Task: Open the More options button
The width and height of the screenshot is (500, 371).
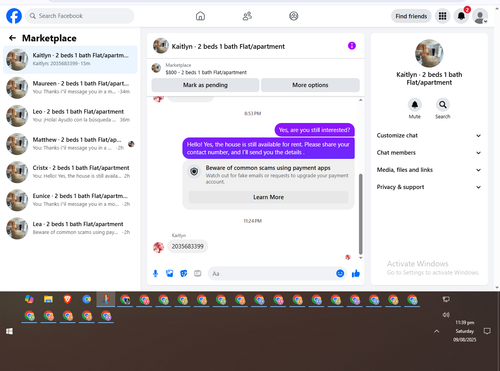Action: pos(310,85)
